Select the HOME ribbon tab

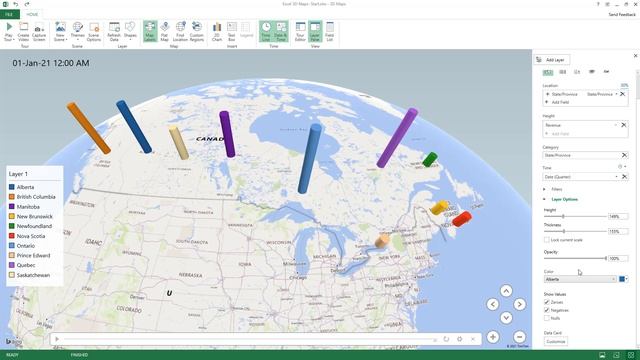pos(32,14)
